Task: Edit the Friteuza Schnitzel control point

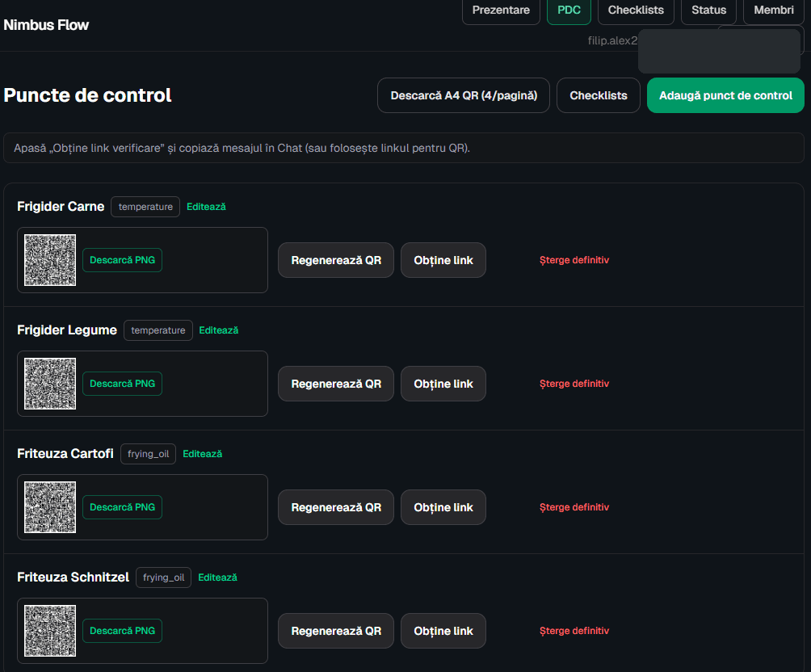Action: (x=218, y=577)
